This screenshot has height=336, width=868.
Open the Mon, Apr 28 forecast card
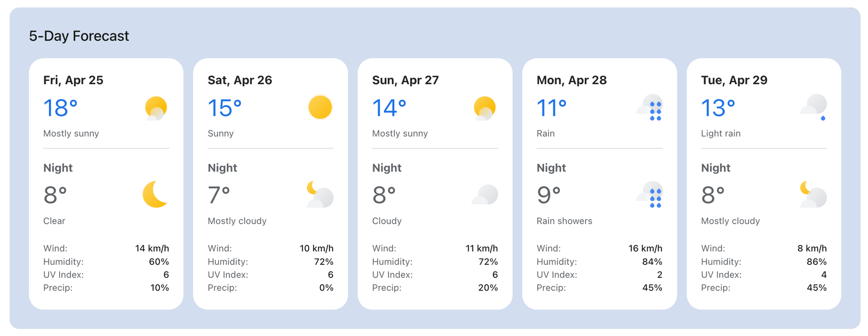point(599,183)
